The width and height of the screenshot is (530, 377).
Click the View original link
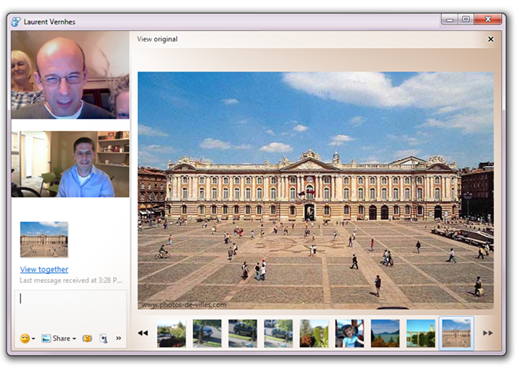(157, 39)
